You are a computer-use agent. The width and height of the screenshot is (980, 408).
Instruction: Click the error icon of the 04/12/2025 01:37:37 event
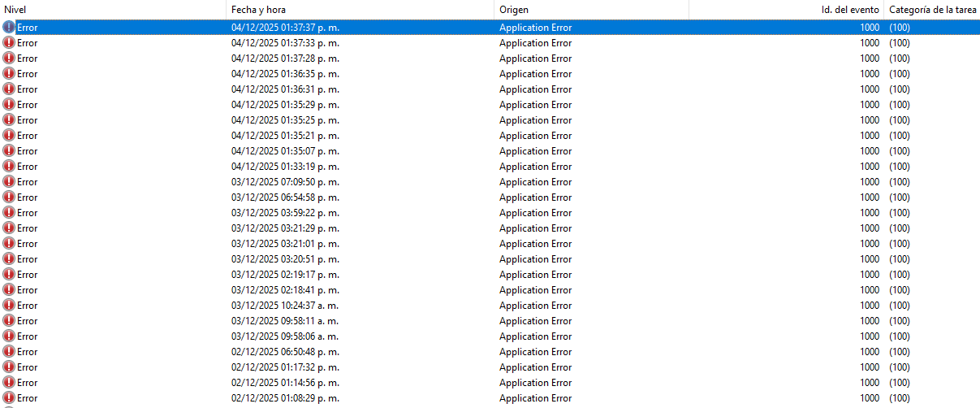(x=9, y=28)
